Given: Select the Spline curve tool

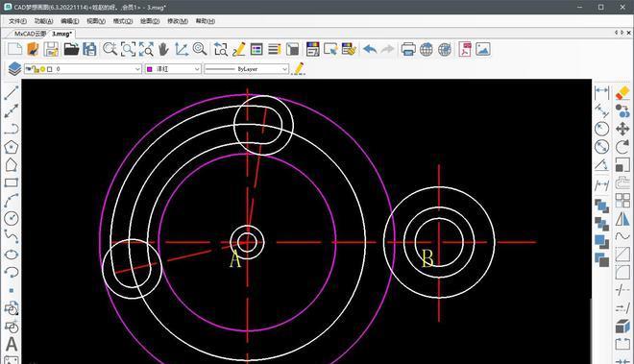Looking at the screenshot, I should [x=11, y=236].
